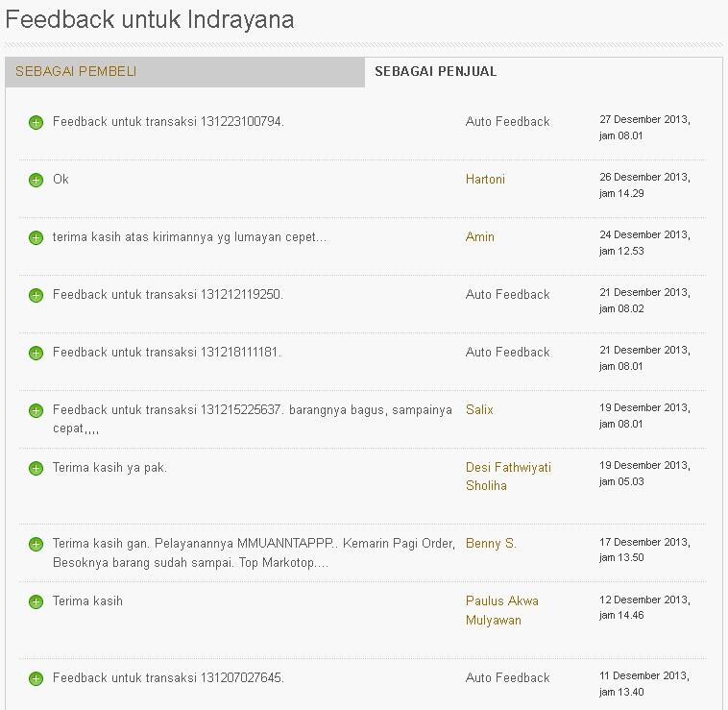Click green plus icon for transaksi 131207027645
The height and width of the screenshot is (710, 728).
pyautogui.click(x=36, y=678)
